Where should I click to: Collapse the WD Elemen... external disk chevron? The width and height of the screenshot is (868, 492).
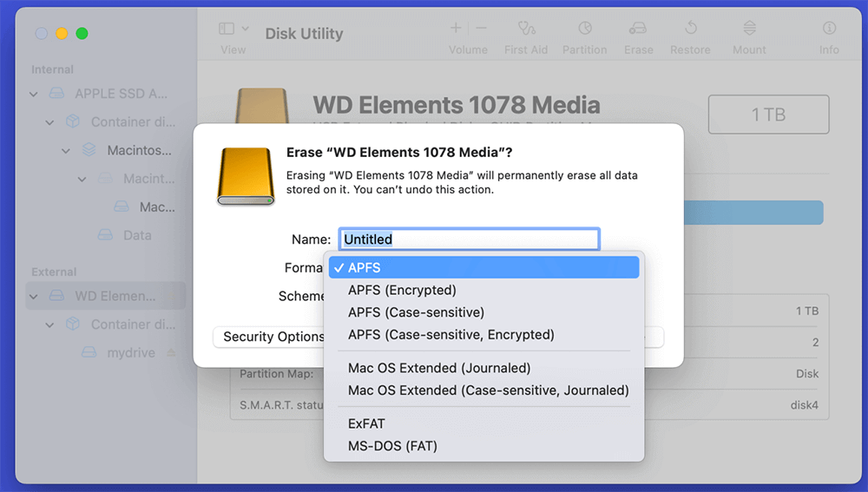34,297
